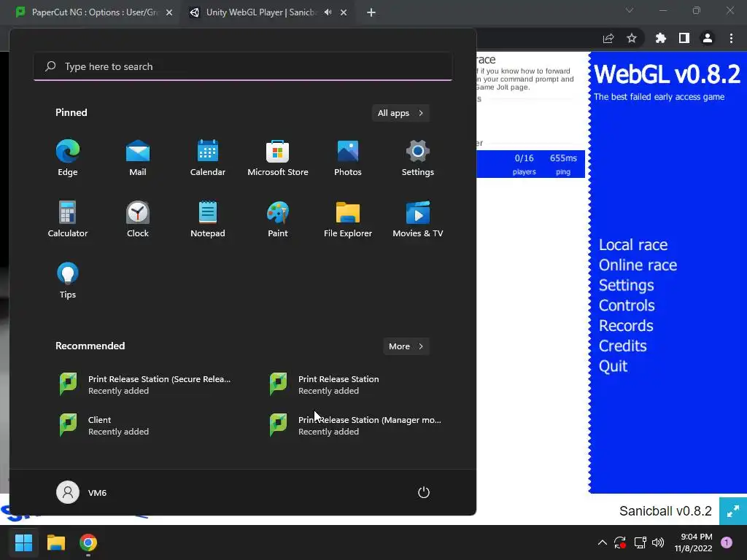Open Credits in the Sanicball menu
The width and height of the screenshot is (747, 560).
pos(623,346)
